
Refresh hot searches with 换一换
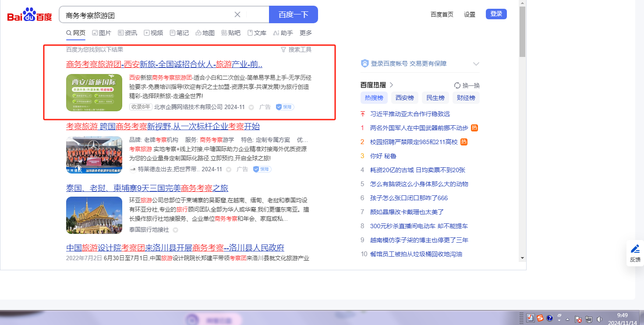click(467, 85)
